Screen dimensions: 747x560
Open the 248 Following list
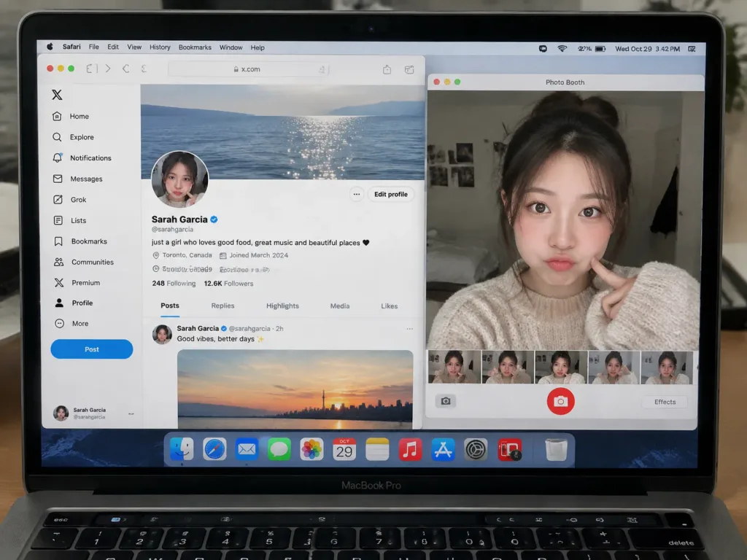tap(174, 284)
